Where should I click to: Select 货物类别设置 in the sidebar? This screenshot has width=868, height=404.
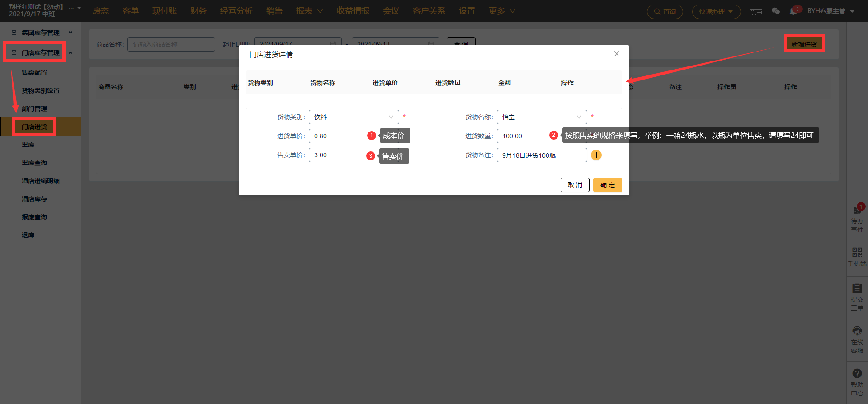tap(41, 90)
